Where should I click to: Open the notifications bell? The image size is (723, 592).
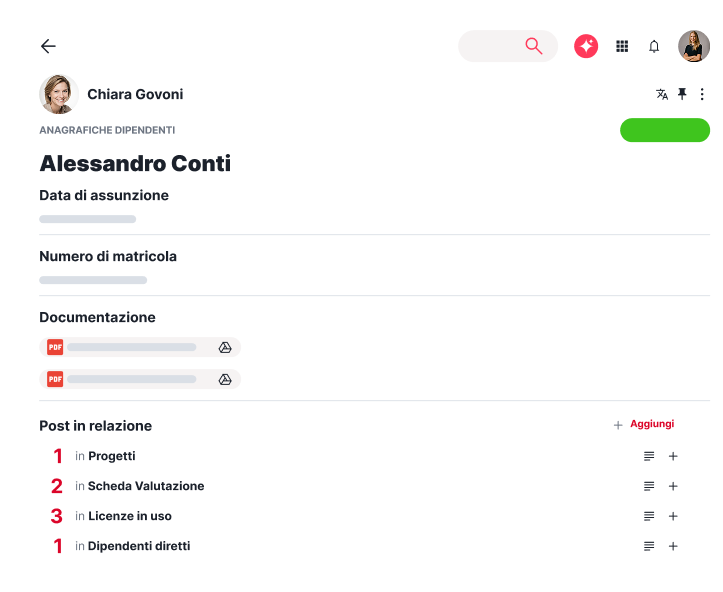pyautogui.click(x=654, y=46)
